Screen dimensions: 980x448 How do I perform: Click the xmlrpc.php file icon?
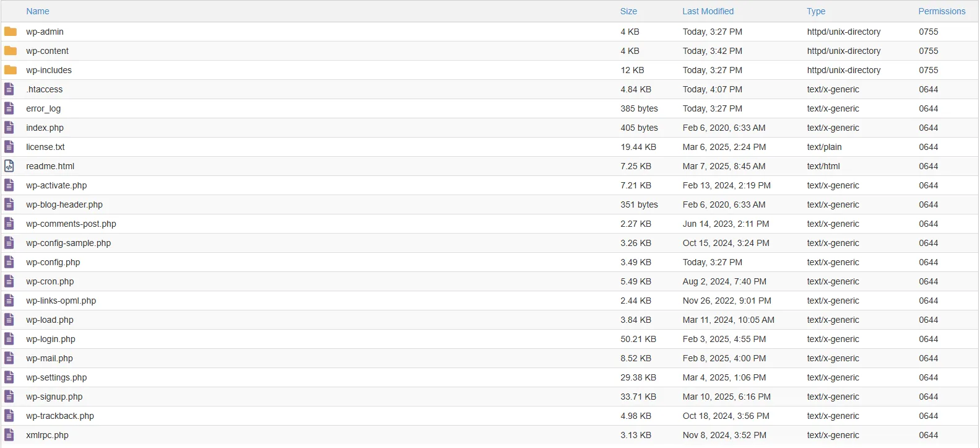9,435
